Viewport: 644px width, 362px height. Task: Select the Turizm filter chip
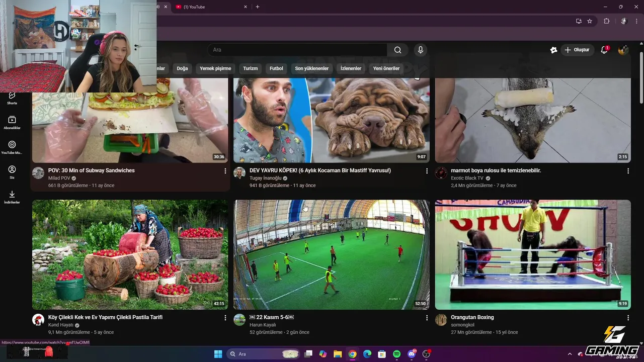tap(250, 68)
